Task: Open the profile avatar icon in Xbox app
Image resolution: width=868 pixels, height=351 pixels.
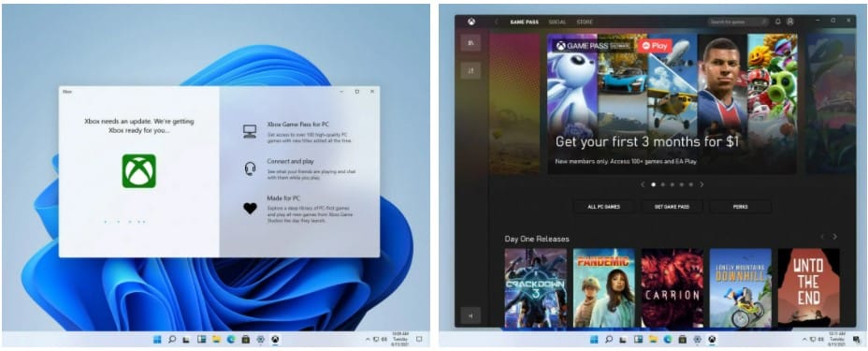Action: pos(790,22)
